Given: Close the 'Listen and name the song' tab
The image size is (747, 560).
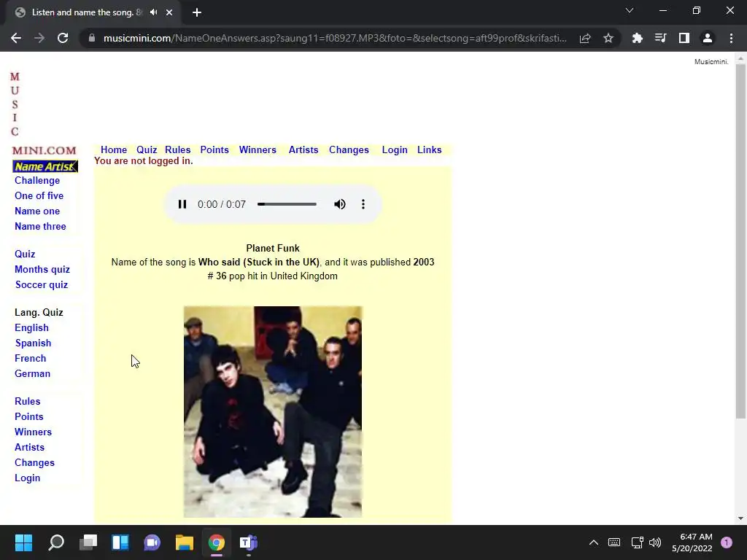Looking at the screenshot, I should 169,12.
